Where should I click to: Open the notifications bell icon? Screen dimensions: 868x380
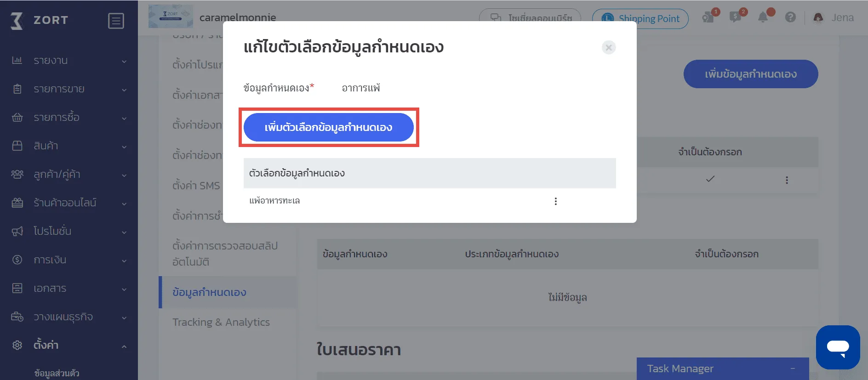[763, 17]
